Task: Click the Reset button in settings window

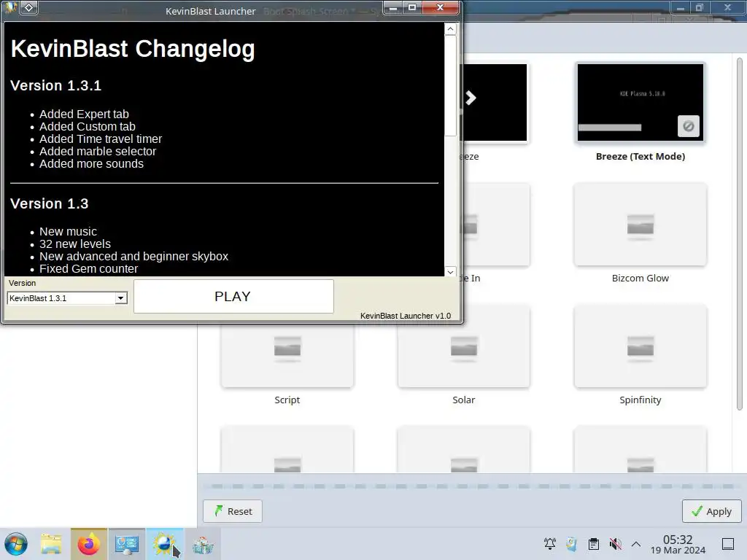Action: (x=233, y=511)
